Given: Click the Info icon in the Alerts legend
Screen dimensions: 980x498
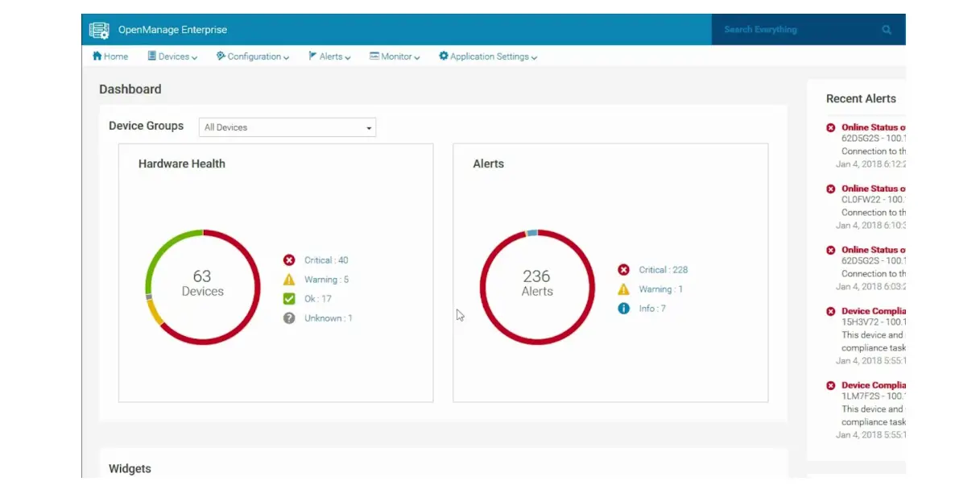Looking at the screenshot, I should (623, 308).
